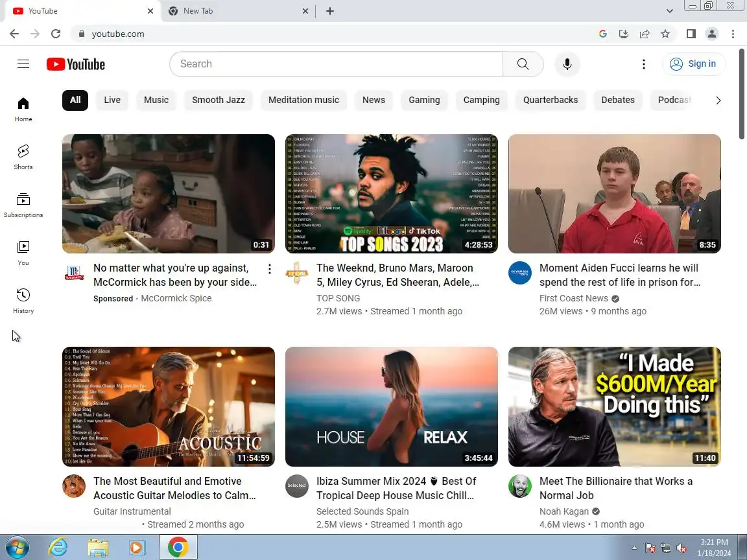This screenshot has height=560, width=747.
Task: Click the Sign in button
Action: (694, 64)
